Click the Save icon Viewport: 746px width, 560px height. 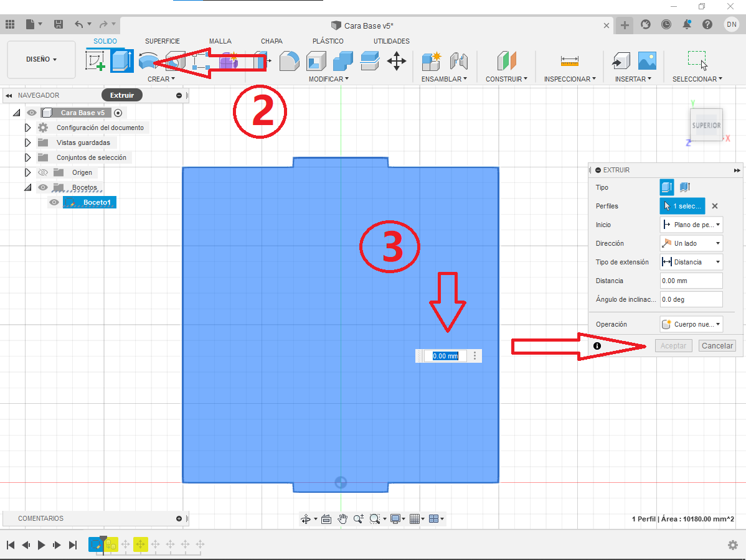pos(59,24)
